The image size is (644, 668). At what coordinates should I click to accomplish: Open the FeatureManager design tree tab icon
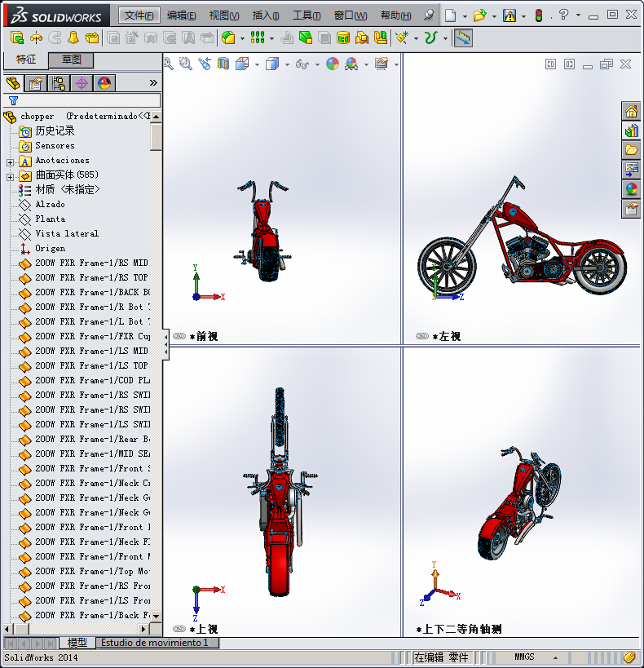tap(14, 82)
